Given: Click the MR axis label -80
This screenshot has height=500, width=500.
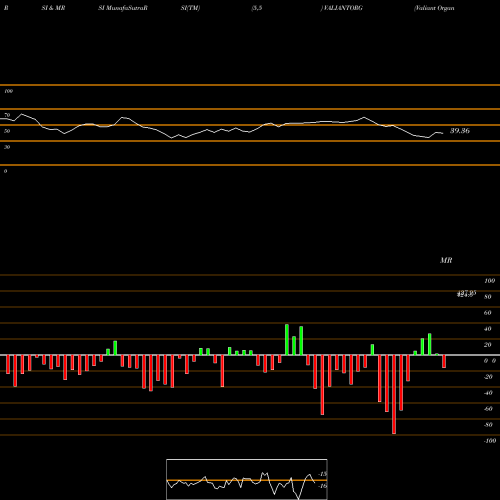Looking at the screenshot, I should pyautogui.click(x=488, y=425).
